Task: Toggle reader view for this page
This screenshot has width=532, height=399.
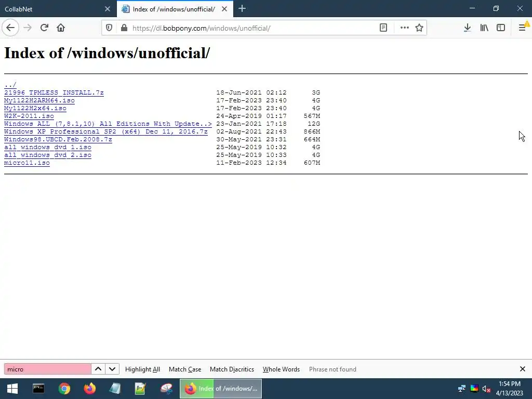Action: (383, 28)
